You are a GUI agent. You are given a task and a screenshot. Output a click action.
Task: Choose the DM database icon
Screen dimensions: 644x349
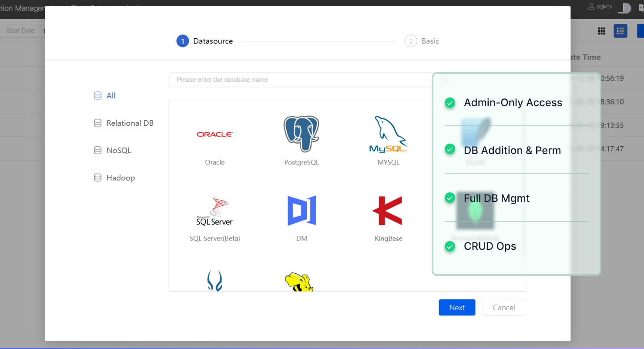302,211
